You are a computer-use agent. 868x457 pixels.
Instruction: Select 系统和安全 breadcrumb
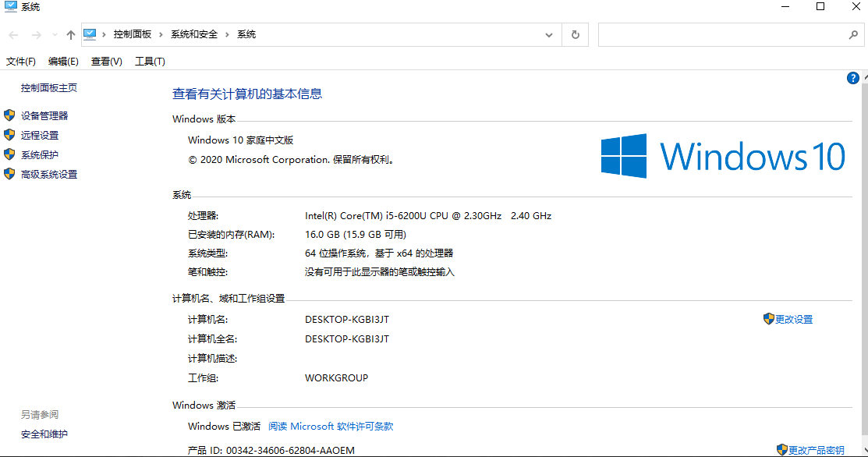click(x=193, y=34)
